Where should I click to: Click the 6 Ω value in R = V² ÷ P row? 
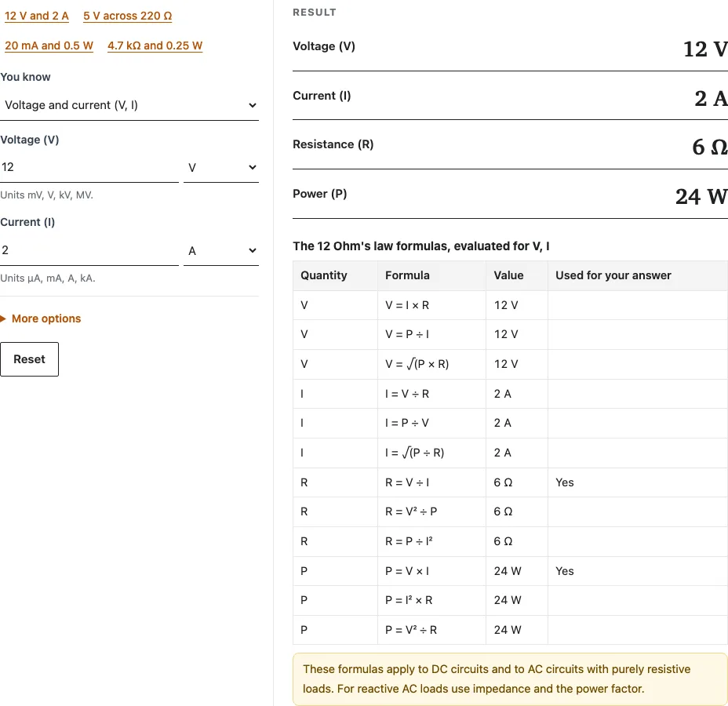coord(503,511)
